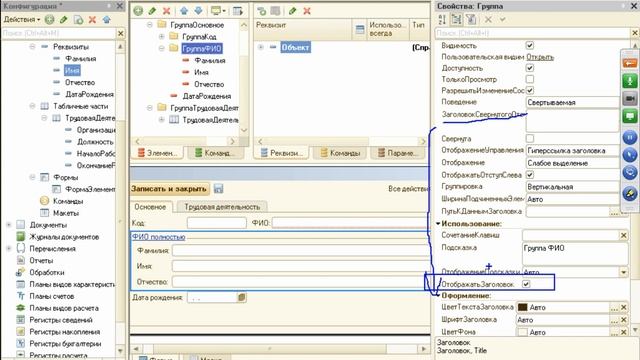Click the pencil icon in requisites panel toolbar

[292, 11]
